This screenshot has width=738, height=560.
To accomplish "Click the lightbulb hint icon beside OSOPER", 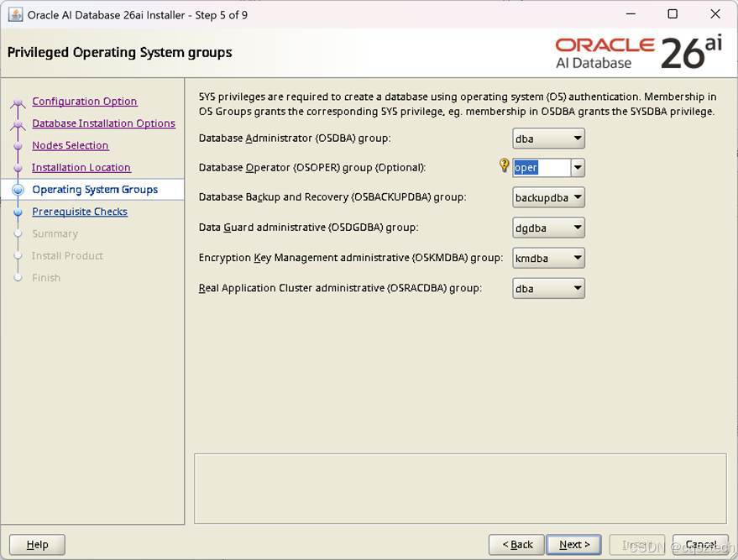I will coord(504,165).
